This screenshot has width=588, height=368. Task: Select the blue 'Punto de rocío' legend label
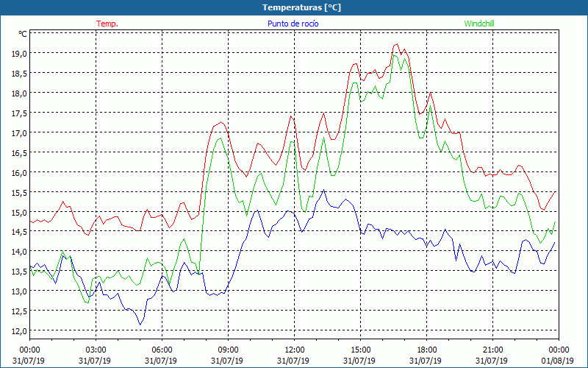pos(293,24)
